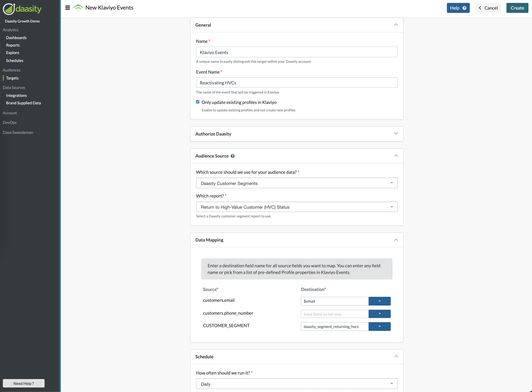Expand the Account sidebar section
The width and height of the screenshot is (532, 392).
coord(10,113)
